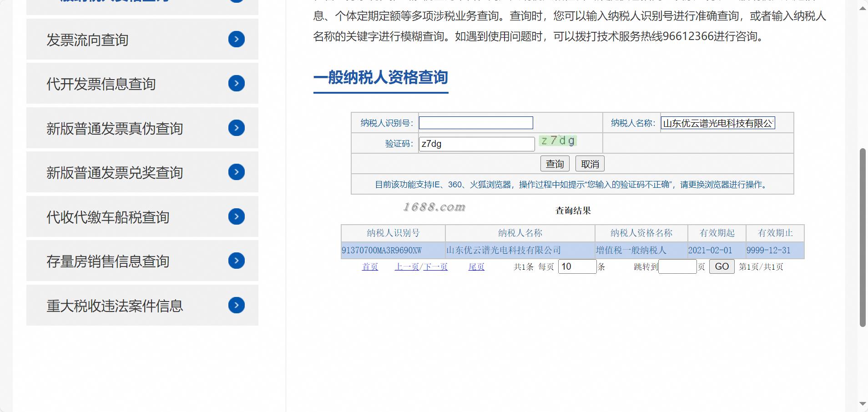This screenshot has height=412, width=868.
Task: Click arrow icon beside 重大税收违法案件信息
Action: (x=237, y=305)
